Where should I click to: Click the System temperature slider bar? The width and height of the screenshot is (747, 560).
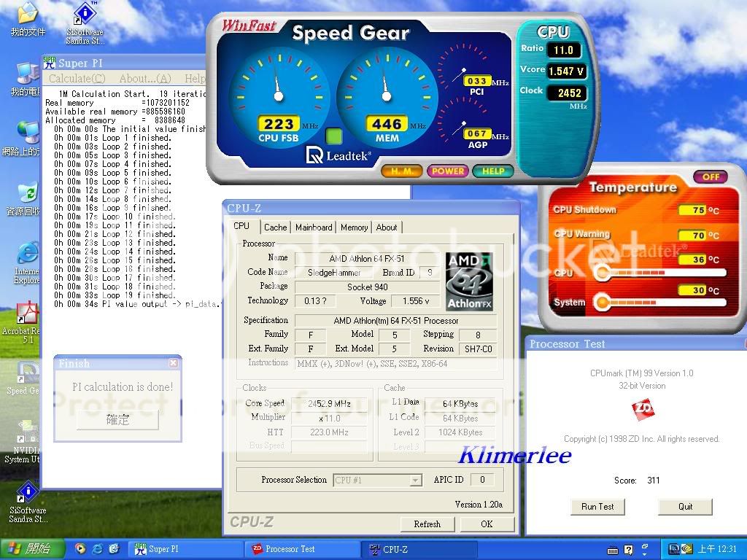661,303
